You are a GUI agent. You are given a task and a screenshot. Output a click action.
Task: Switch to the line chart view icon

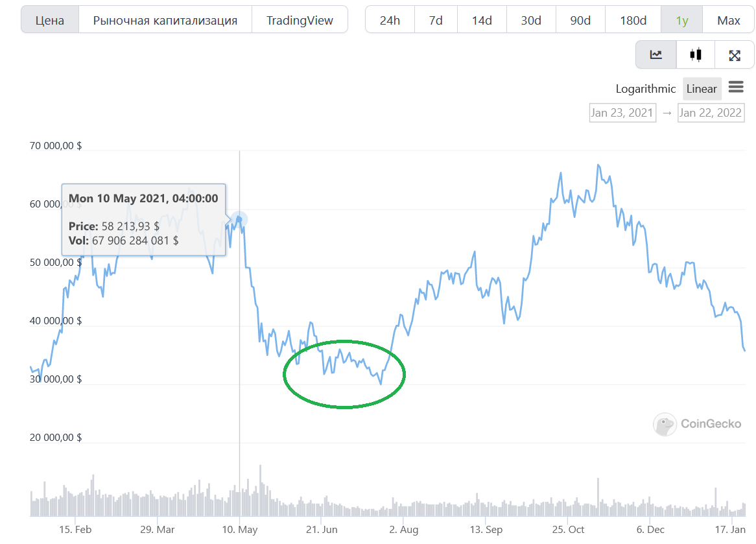pos(656,54)
